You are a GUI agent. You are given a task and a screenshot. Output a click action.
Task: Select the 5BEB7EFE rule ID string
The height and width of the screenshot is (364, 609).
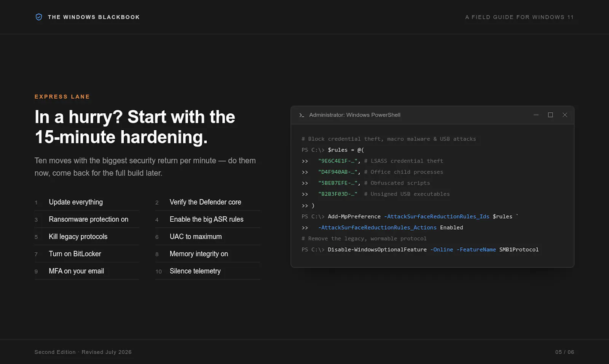[338, 183]
